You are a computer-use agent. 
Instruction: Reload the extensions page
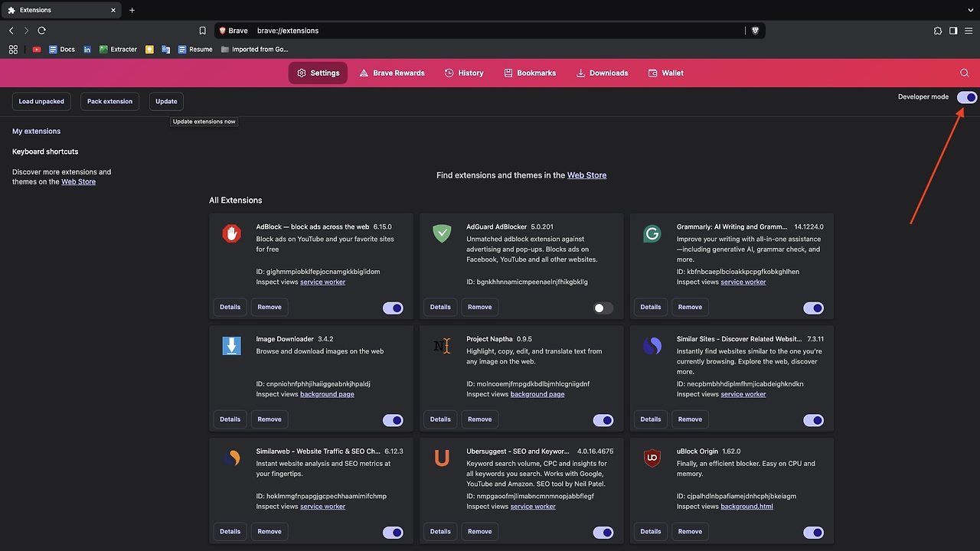[42, 31]
